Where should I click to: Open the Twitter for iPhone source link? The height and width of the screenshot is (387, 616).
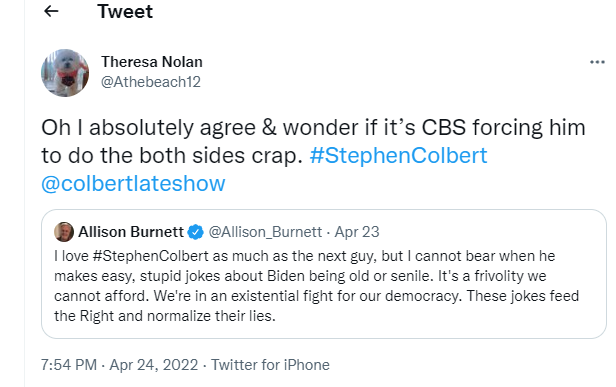(x=270, y=365)
